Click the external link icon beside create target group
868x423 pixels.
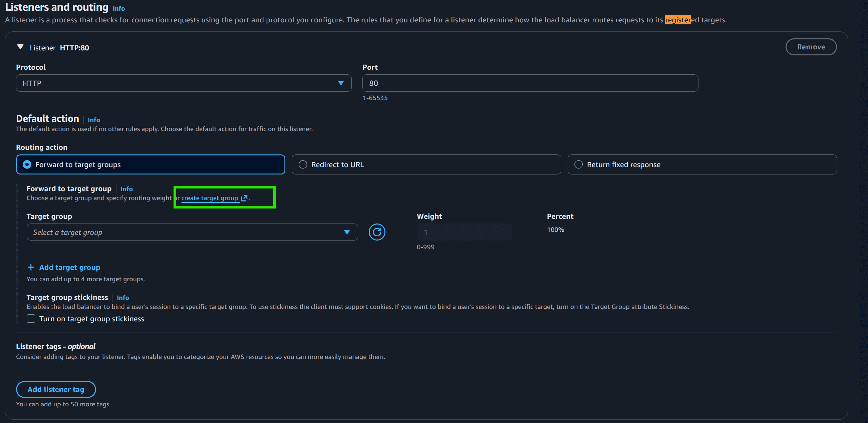click(244, 198)
